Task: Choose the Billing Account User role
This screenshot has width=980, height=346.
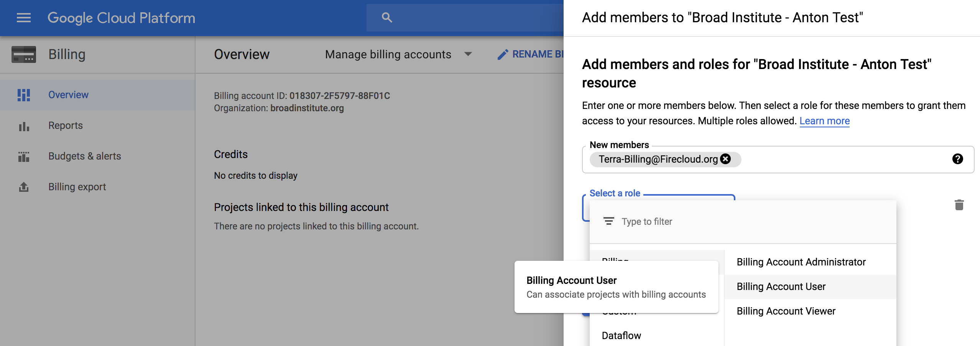Action: (810, 287)
